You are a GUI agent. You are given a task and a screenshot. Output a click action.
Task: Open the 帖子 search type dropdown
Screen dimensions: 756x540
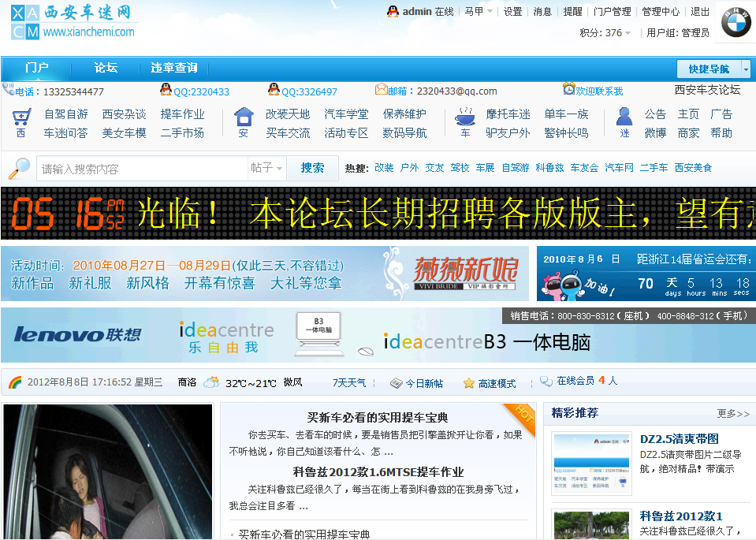pyautogui.click(x=266, y=168)
